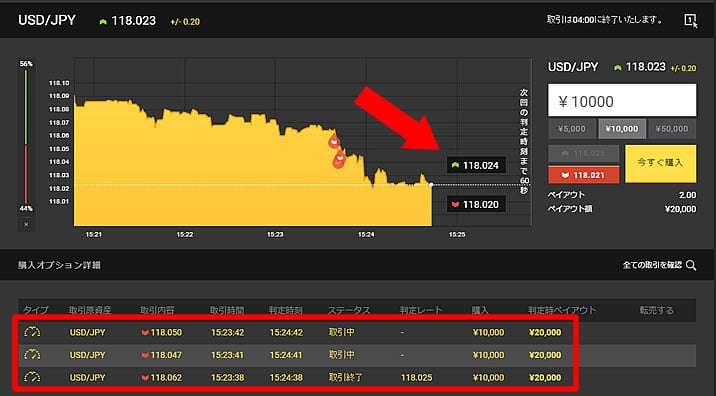Select the ¥5,000 amount preset
The width and height of the screenshot is (716, 396).
[x=572, y=129]
